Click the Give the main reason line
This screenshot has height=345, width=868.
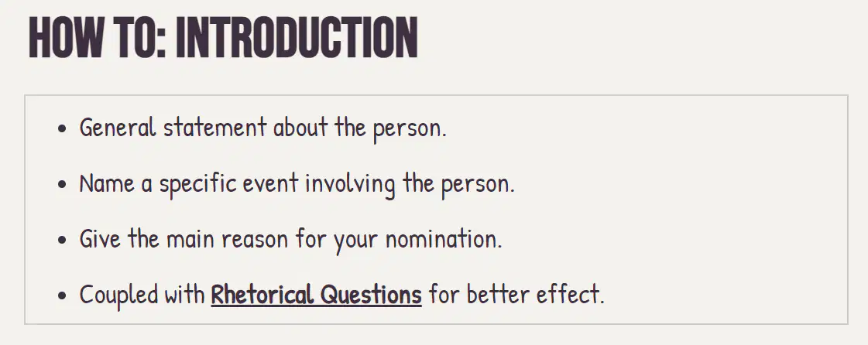(290, 239)
